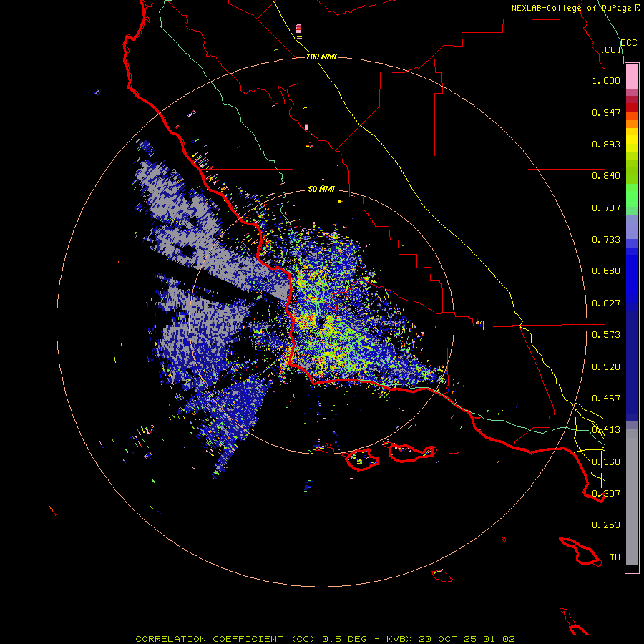Select the 0.413 legend value

(x=606, y=430)
